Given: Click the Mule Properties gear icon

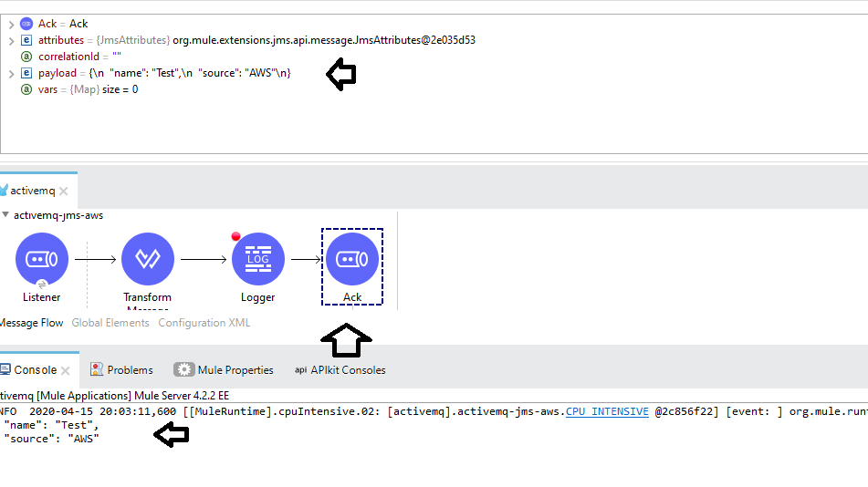Looking at the screenshot, I should click(183, 369).
